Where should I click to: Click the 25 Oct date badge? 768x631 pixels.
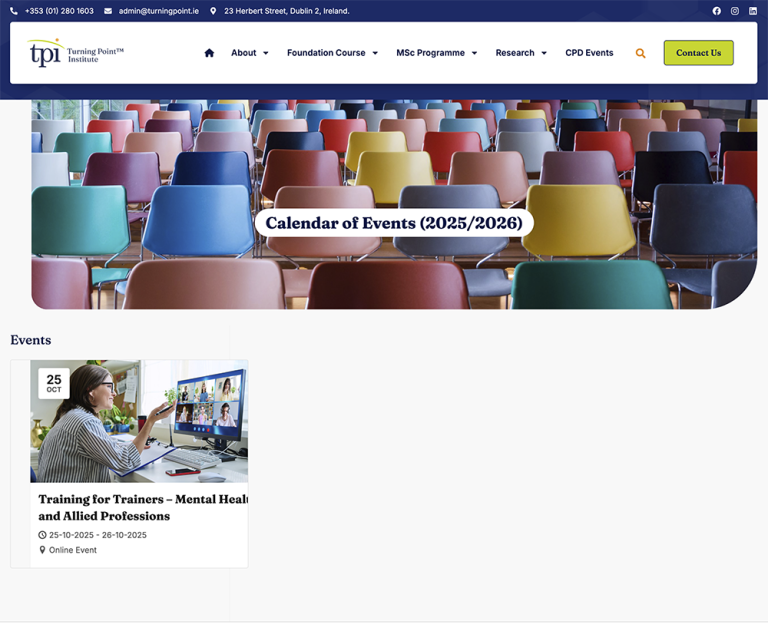click(54, 383)
